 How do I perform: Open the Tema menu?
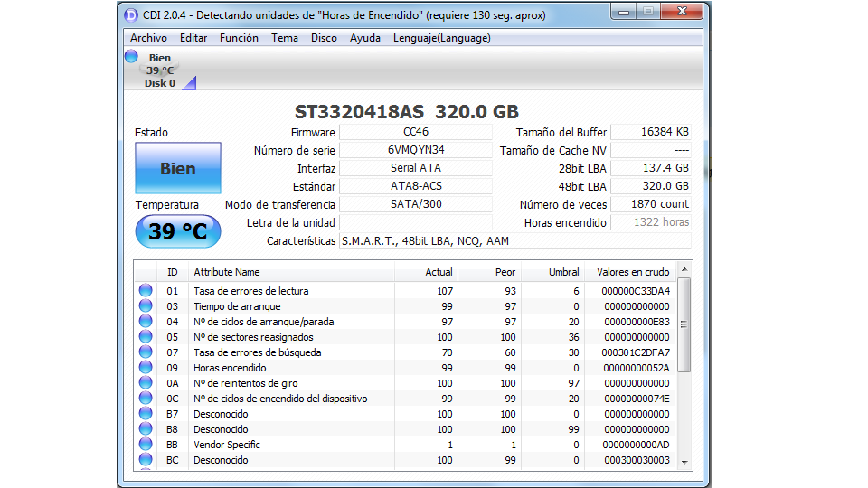click(x=285, y=38)
